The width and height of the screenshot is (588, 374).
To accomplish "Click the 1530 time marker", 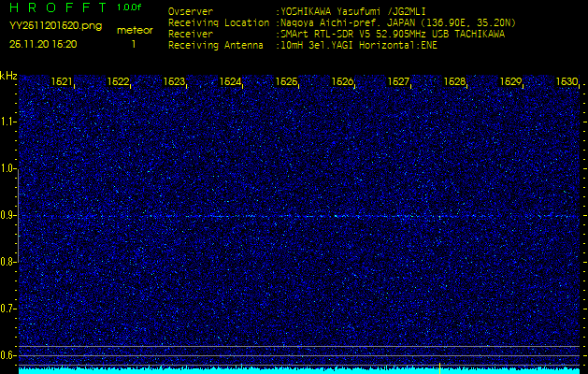I will (x=566, y=82).
